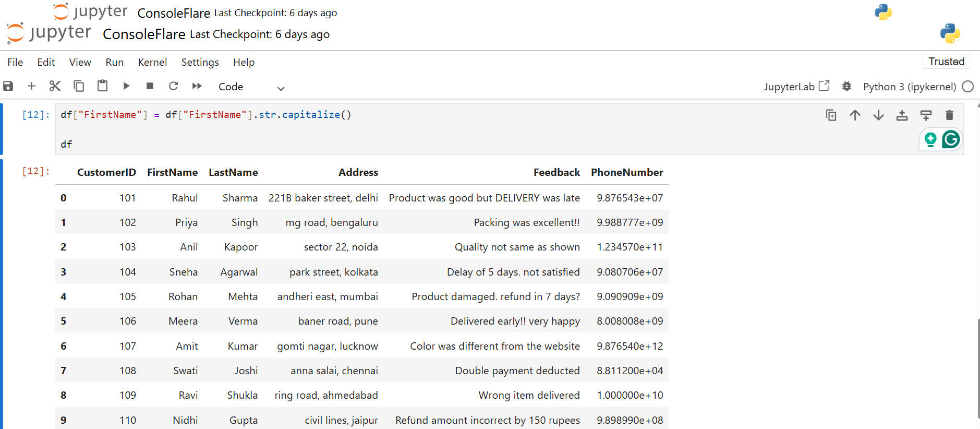Open the Settings menu
This screenshot has width=980, height=429.
point(200,62)
